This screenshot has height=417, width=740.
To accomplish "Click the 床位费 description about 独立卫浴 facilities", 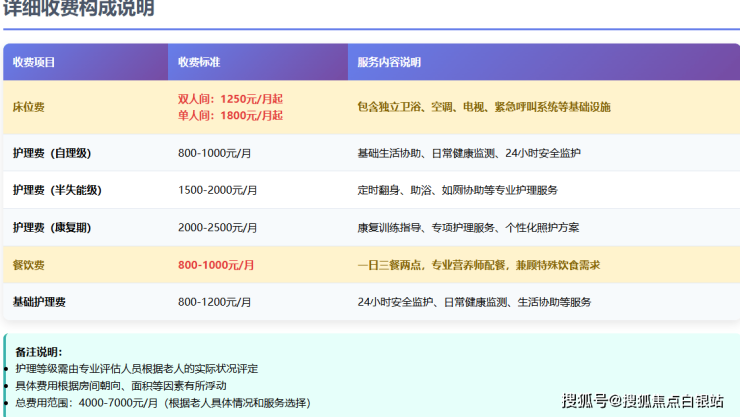I will 483,107.
